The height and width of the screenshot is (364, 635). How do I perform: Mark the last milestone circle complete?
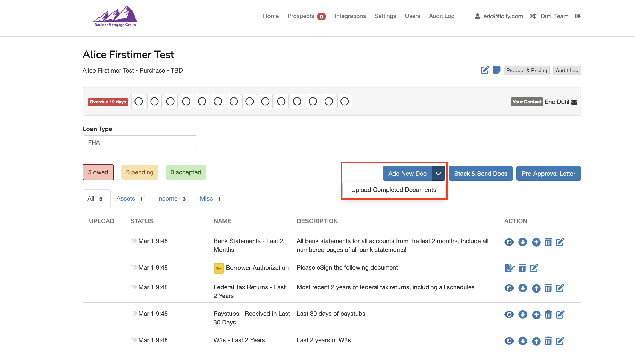345,101
